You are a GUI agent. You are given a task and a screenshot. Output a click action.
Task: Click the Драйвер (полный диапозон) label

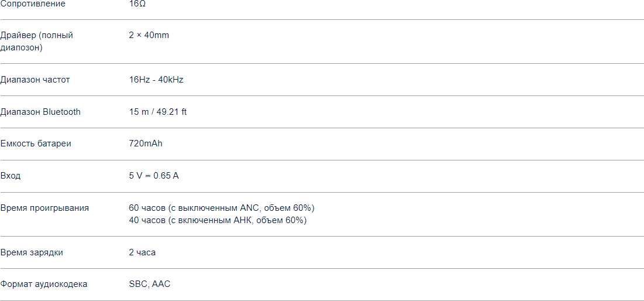point(37,41)
